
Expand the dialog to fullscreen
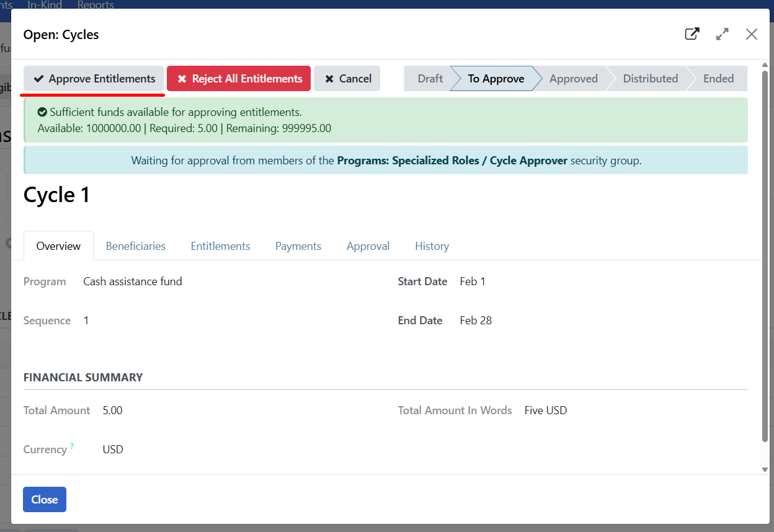722,34
